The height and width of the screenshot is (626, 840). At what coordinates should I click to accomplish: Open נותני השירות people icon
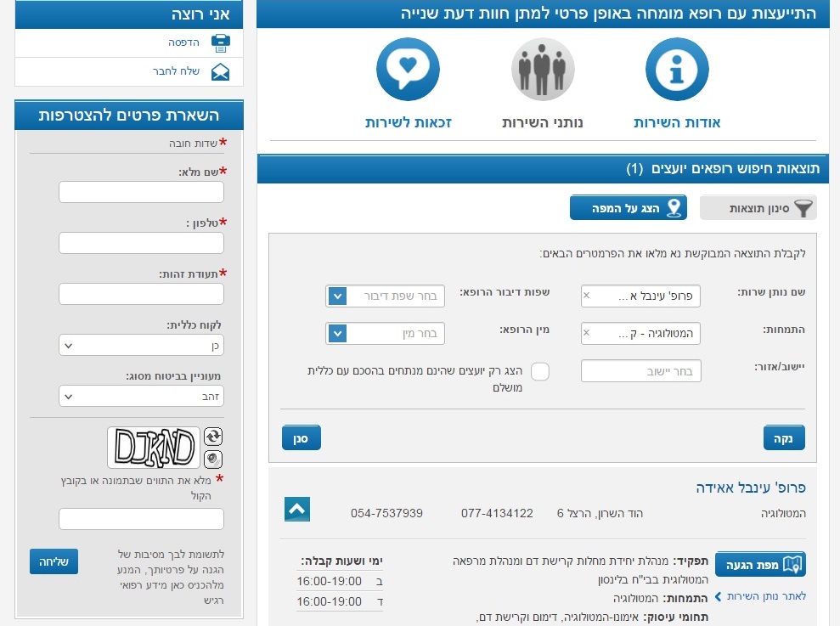pyautogui.click(x=543, y=70)
